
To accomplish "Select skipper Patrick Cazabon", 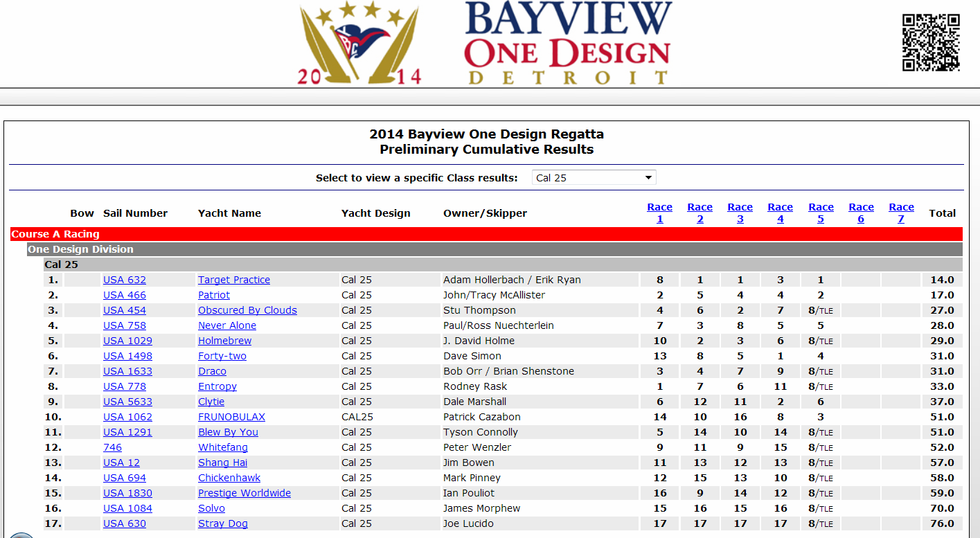I will (482, 417).
